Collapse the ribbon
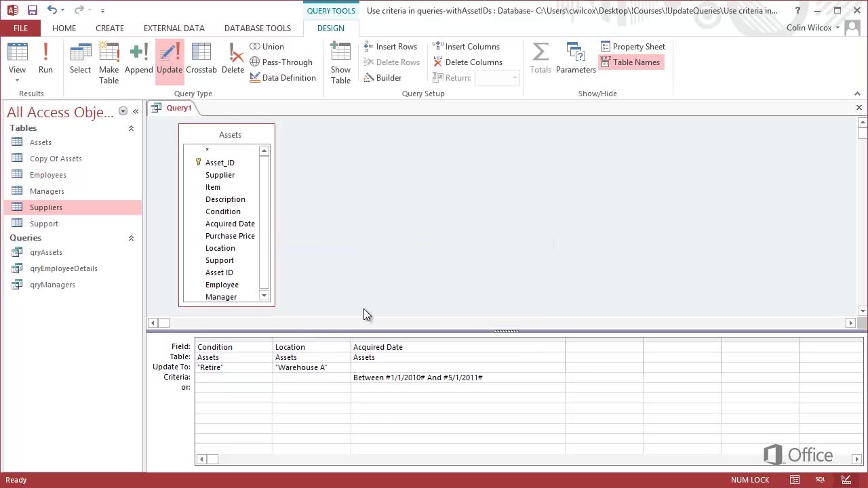 coord(857,94)
